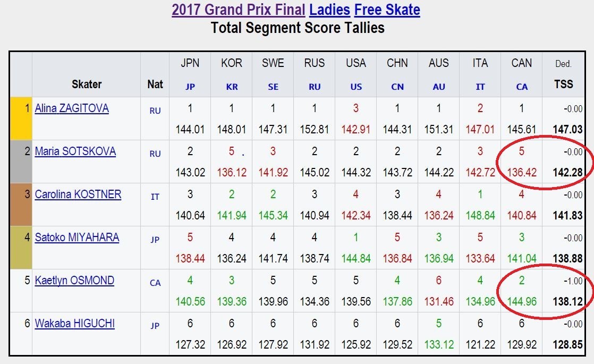The image size is (594, 364).
Task: Open the Free Skate link
Action: (x=387, y=10)
